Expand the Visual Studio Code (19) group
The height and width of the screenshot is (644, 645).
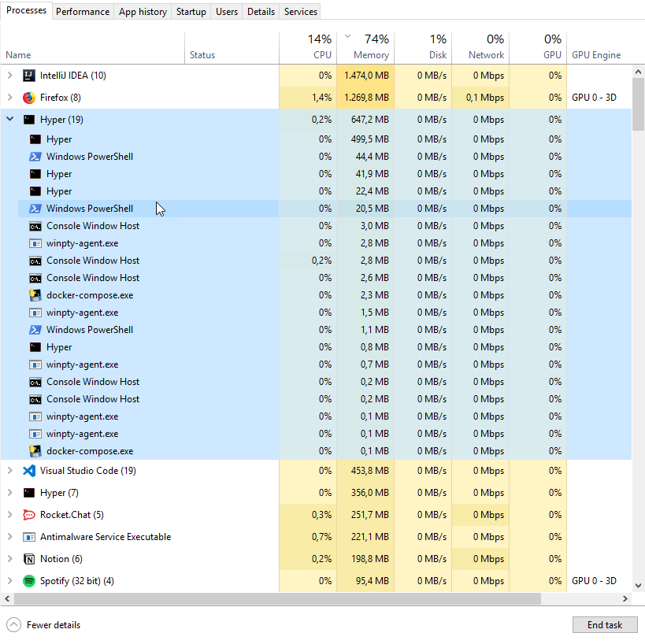click(10, 471)
